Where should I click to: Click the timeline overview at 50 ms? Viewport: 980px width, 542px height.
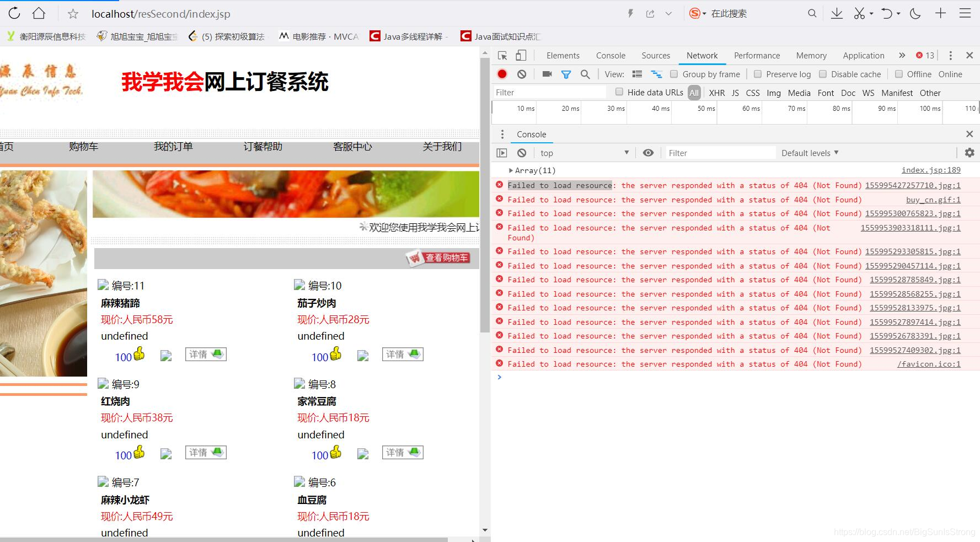(706, 109)
